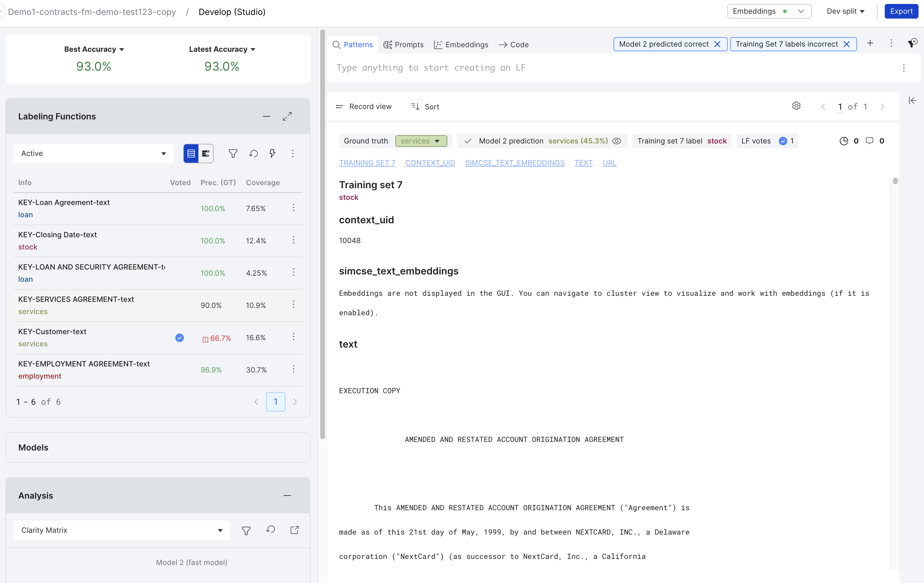This screenshot has height=583, width=924.
Task: Refresh the Analysis panel
Action: [x=271, y=530]
